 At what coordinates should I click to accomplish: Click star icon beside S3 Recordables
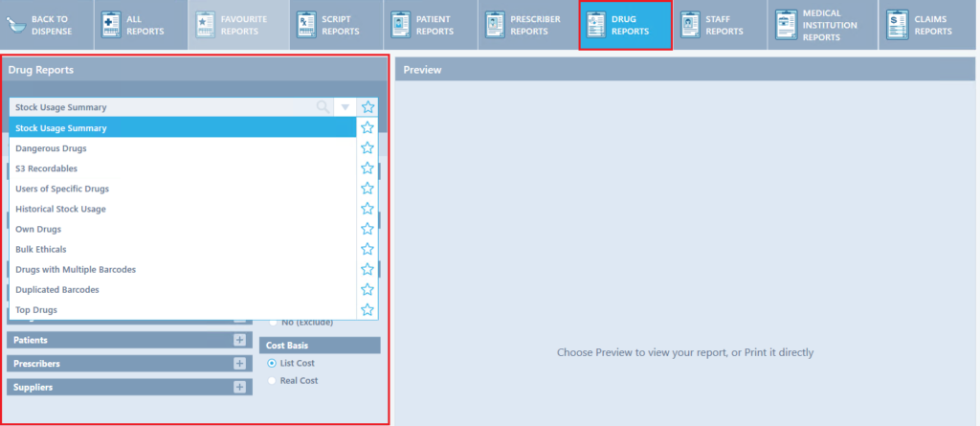click(x=367, y=168)
